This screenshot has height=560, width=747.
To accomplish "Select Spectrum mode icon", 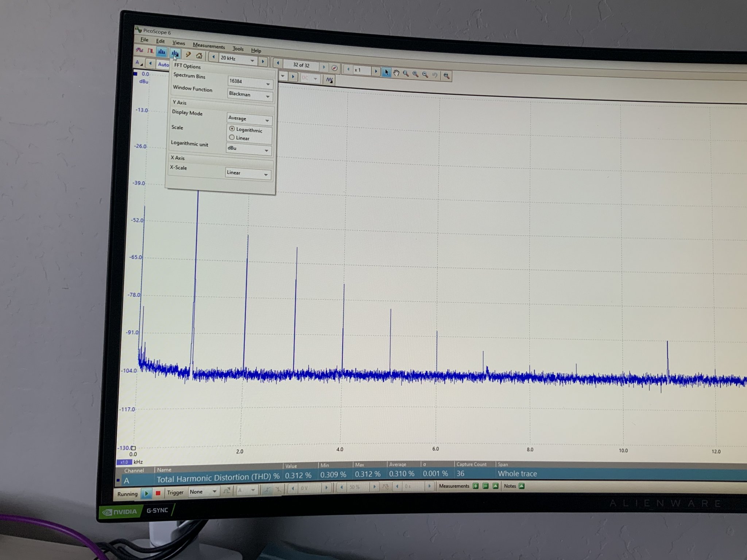I will [162, 52].
